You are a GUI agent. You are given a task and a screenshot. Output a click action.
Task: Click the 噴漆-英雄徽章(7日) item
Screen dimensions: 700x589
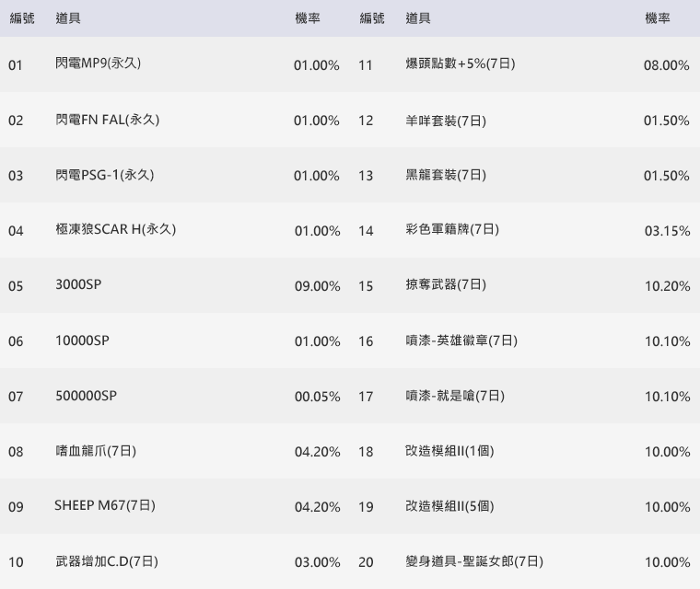click(461, 341)
